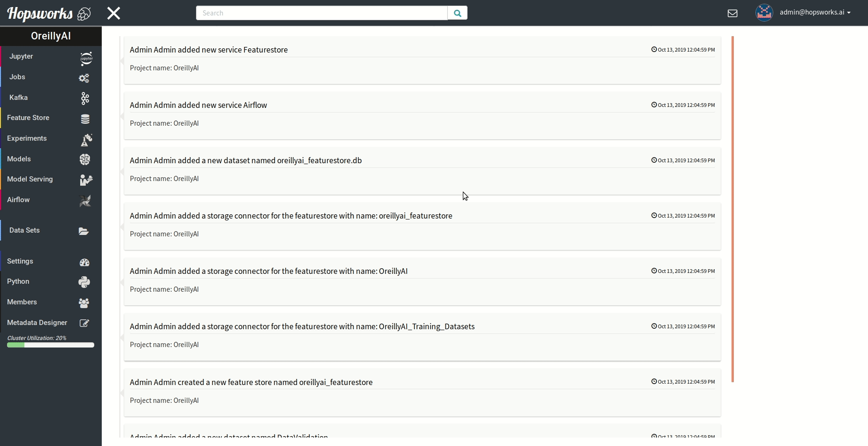Collapse sidebar with the X toggle
The image size is (868, 446).
[113, 13]
